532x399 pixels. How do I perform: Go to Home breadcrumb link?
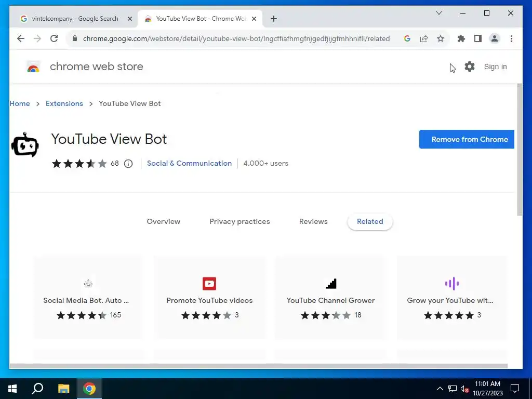coord(20,103)
